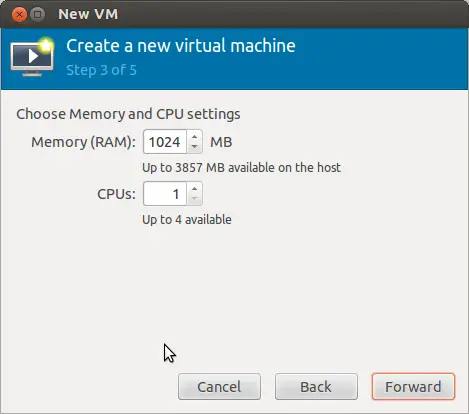Click inside the CPUs field showing 1

(x=165, y=194)
